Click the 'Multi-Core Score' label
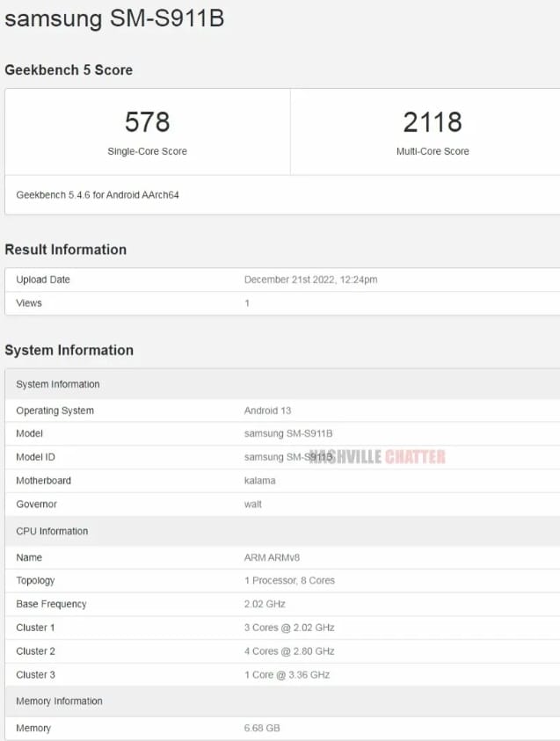Viewport: 560px width, 741px height. 433,151
